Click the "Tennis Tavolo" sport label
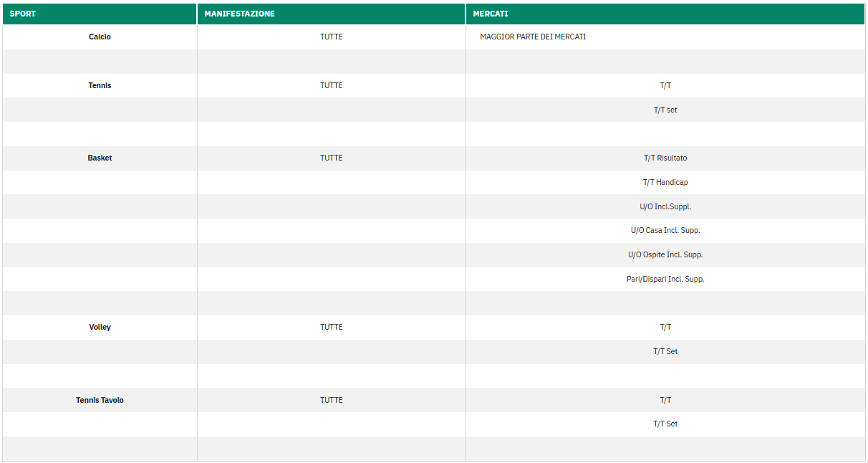The height and width of the screenshot is (463, 868). tap(100, 400)
